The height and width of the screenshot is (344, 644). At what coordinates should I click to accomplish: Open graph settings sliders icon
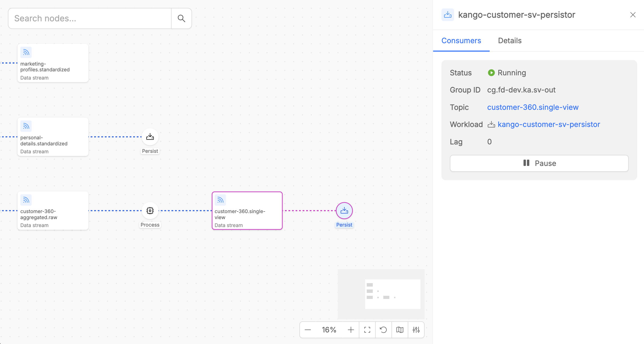416,330
